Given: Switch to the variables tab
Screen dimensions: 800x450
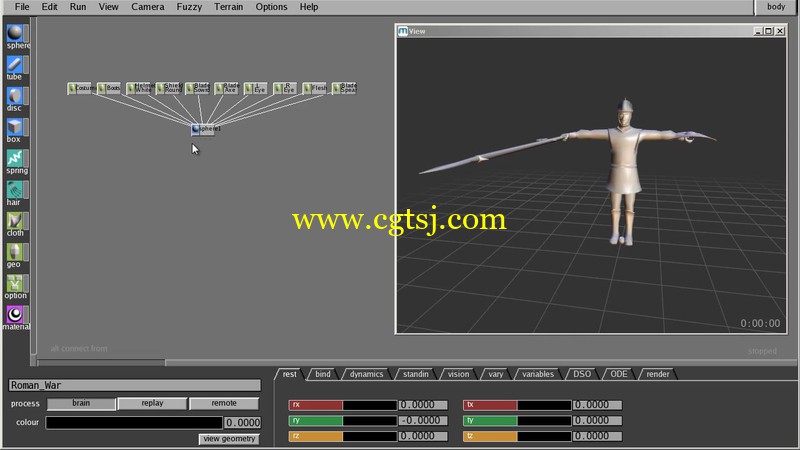Looking at the screenshot, I should click(538, 374).
